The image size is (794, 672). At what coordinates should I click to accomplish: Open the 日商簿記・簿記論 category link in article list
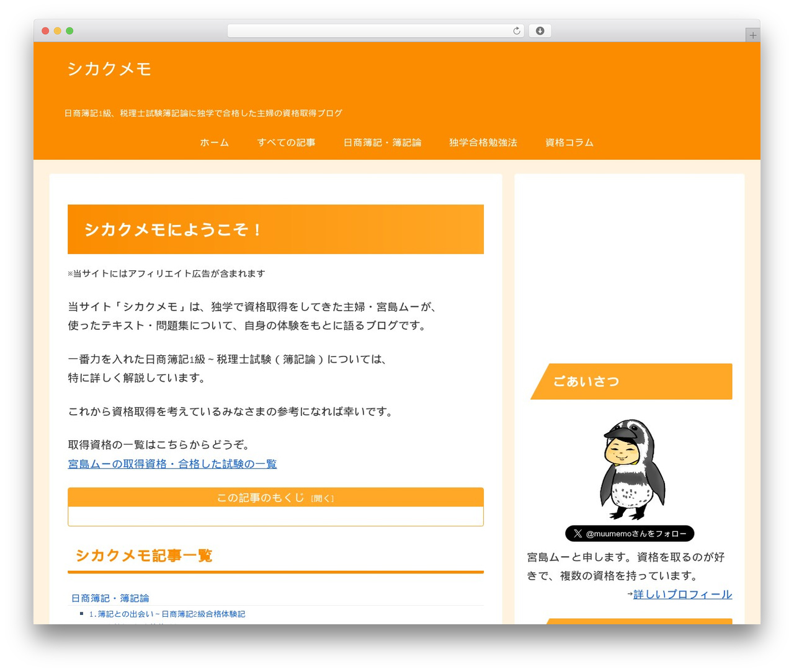(110, 598)
